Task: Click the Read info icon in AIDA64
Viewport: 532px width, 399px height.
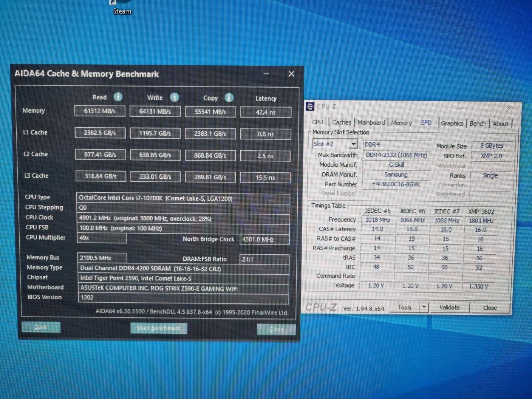Action: click(x=118, y=97)
